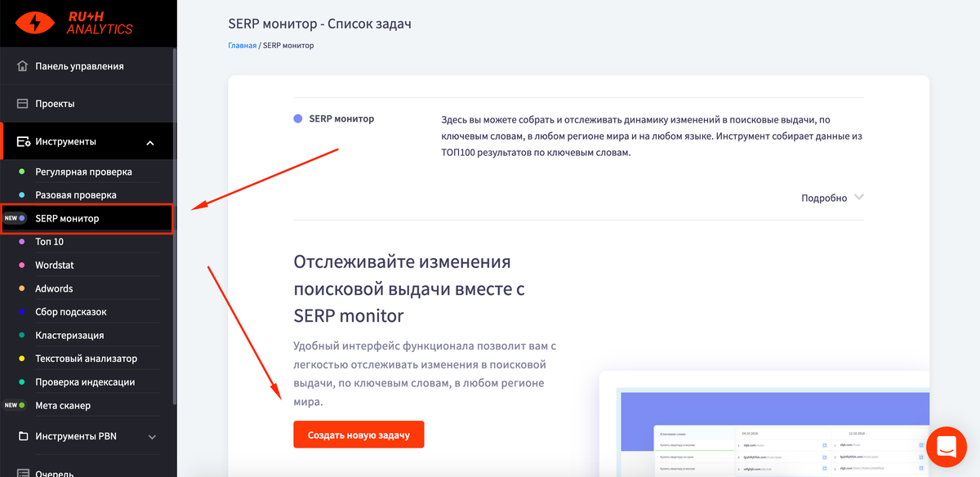Screen dimensions: 980x477
Task: Select Разовая проверка tool
Action: coord(76,195)
